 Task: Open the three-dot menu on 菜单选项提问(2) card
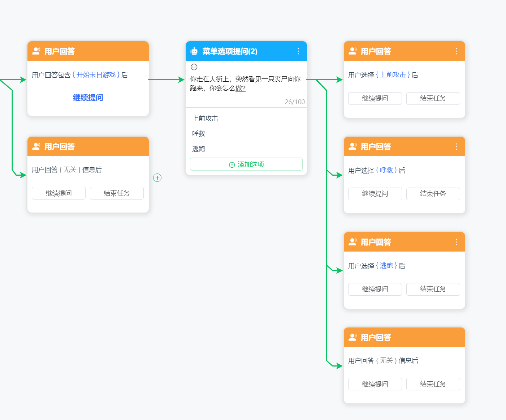[298, 51]
